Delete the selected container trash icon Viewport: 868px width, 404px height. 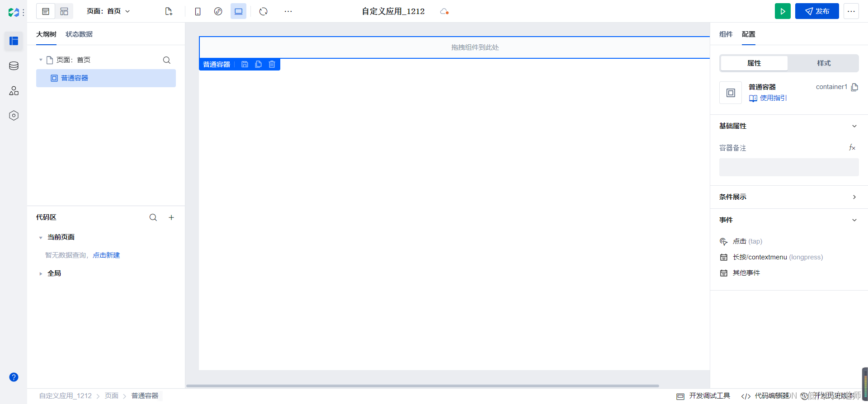[272, 65]
